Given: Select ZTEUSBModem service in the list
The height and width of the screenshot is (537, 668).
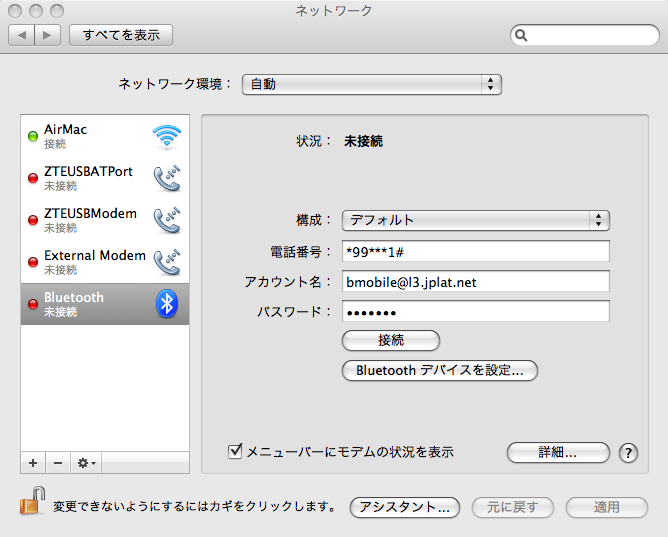Looking at the screenshot, I should tap(105, 220).
